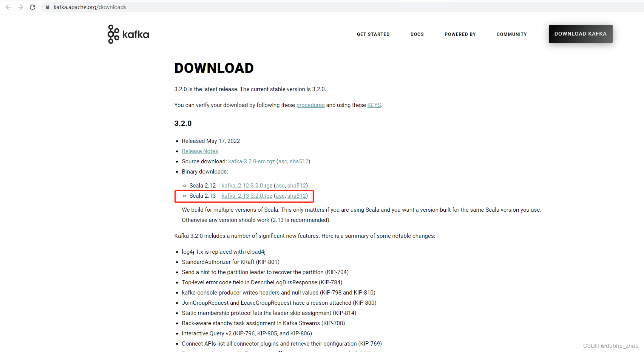Click the asc link next to Scala 2.13

[x=280, y=195]
